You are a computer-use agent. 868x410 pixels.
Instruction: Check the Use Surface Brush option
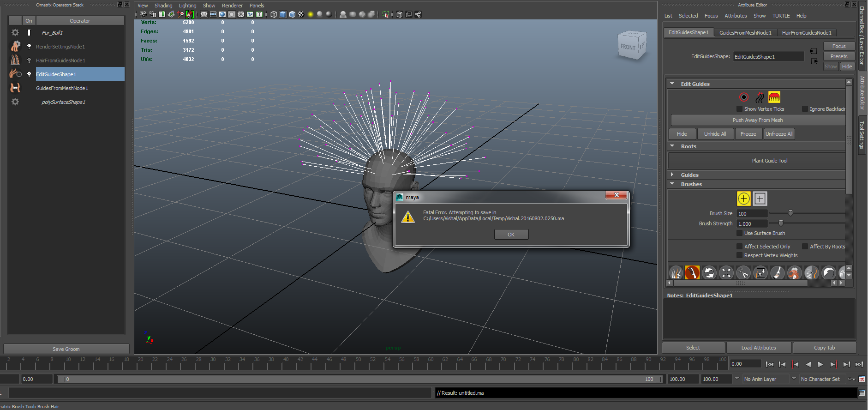[x=739, y=233]
